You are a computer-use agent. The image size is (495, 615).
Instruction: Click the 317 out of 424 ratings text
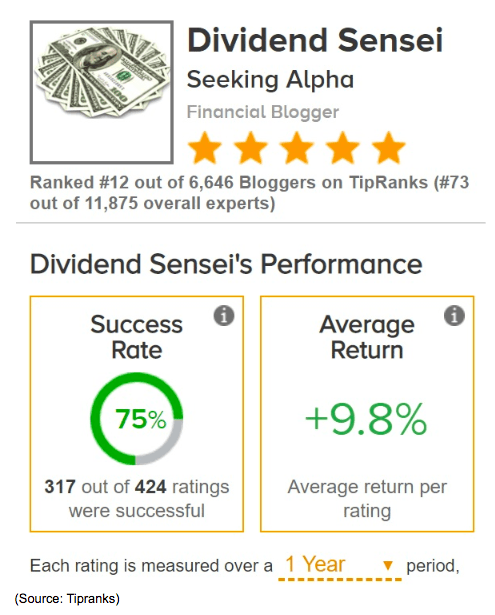[136, 499]
